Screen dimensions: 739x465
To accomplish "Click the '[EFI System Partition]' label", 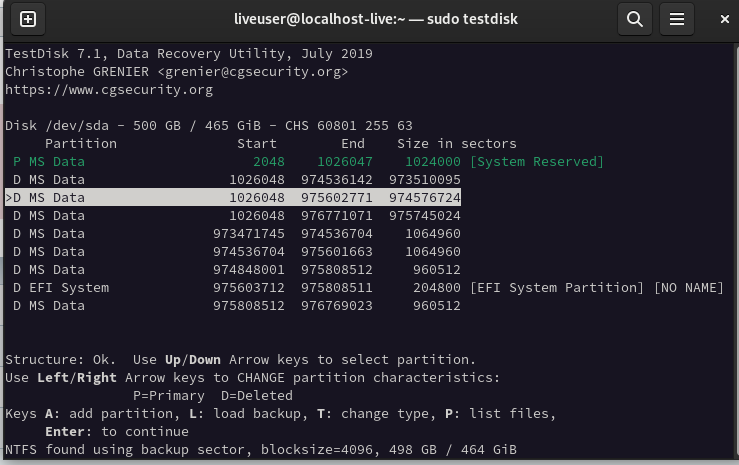I will [557, 287].
